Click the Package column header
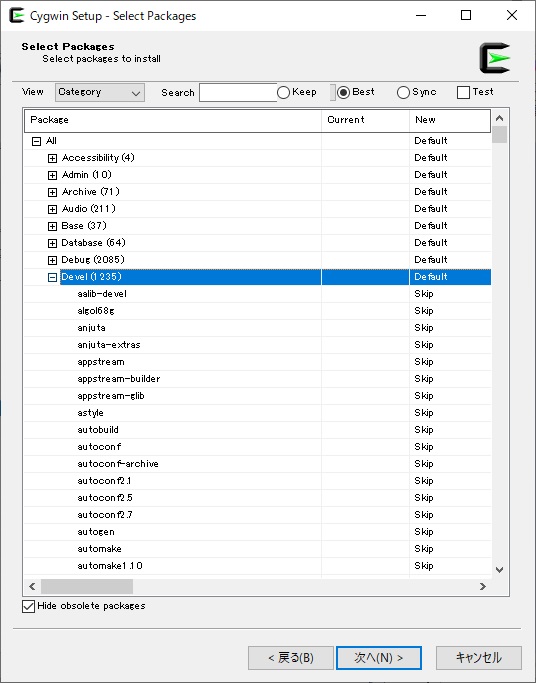 pos(173,120)
